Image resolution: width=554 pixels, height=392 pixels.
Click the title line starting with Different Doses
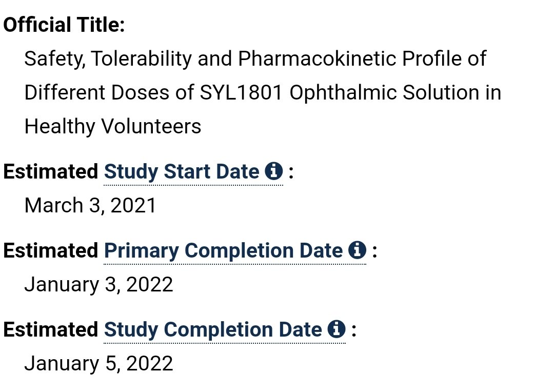263,92
